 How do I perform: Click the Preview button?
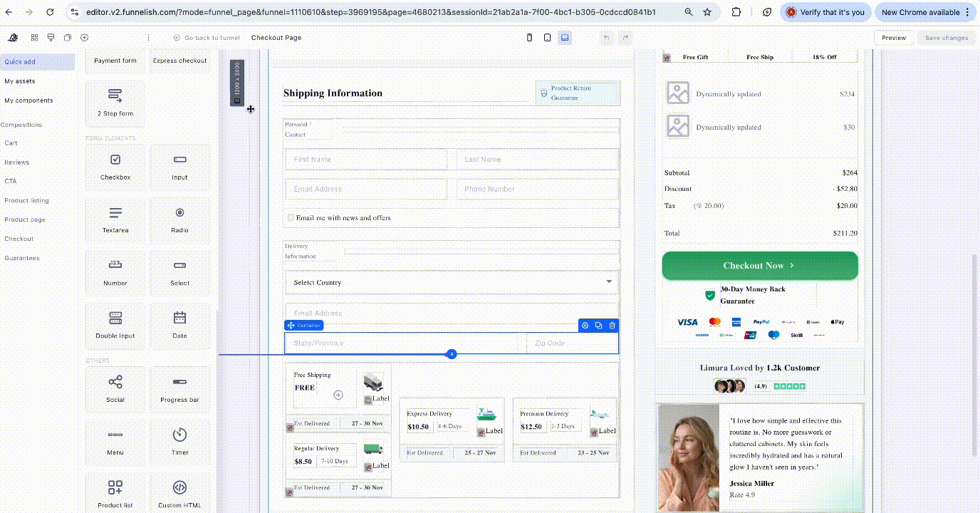pos(894,38)
